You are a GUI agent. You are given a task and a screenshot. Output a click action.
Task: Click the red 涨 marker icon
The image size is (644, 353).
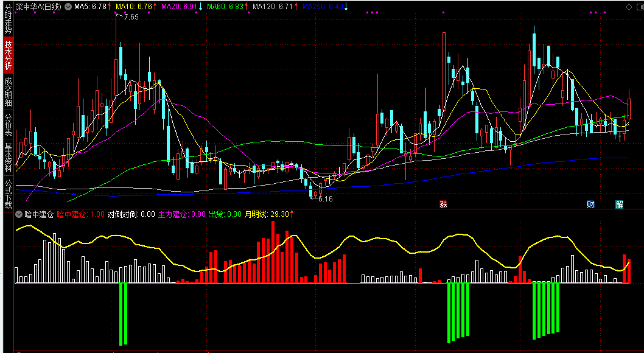click(443, 204)
